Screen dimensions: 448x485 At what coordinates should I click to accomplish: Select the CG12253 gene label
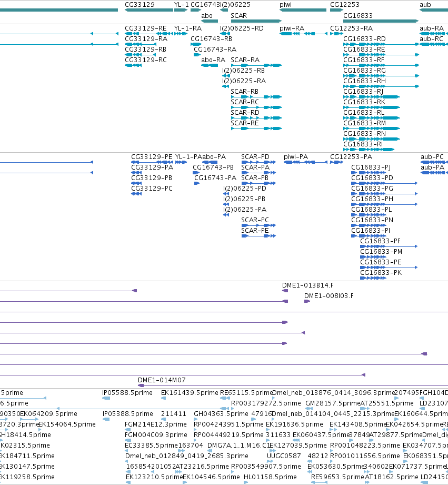coord(344,5)
